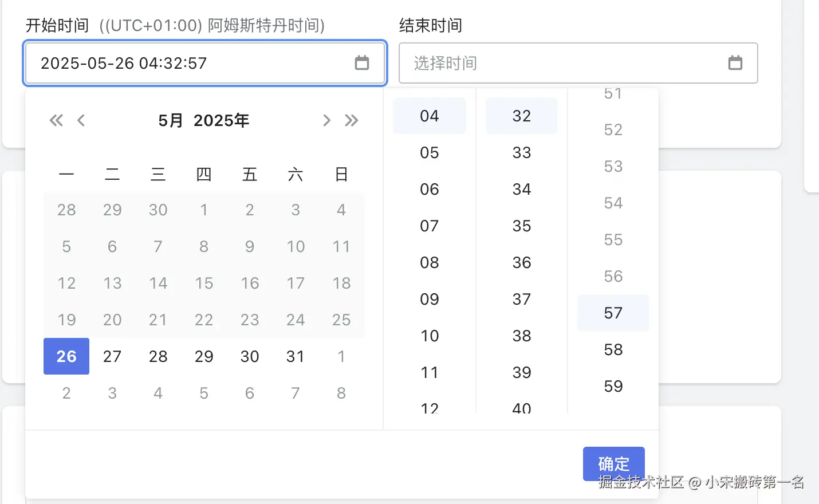Click the 2025年 year header label

point(221,120)
